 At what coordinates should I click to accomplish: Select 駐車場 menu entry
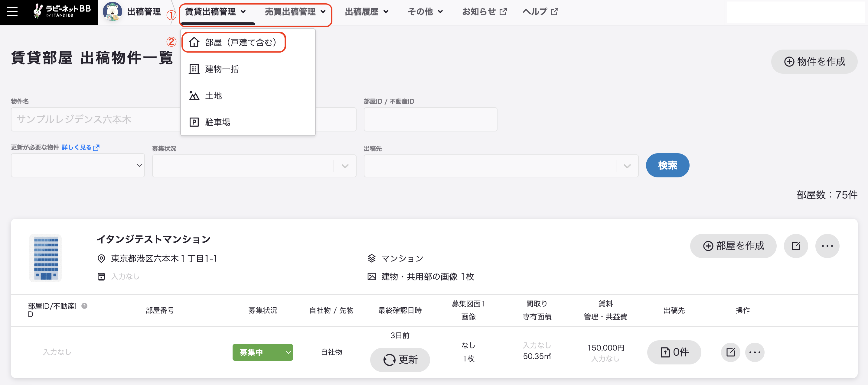point(248,122)
